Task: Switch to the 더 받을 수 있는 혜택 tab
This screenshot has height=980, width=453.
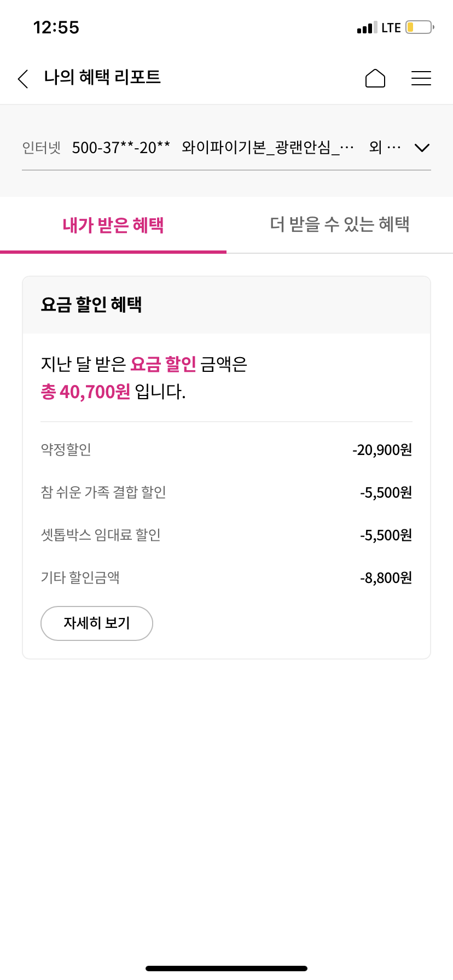Action: pos(340,224)
